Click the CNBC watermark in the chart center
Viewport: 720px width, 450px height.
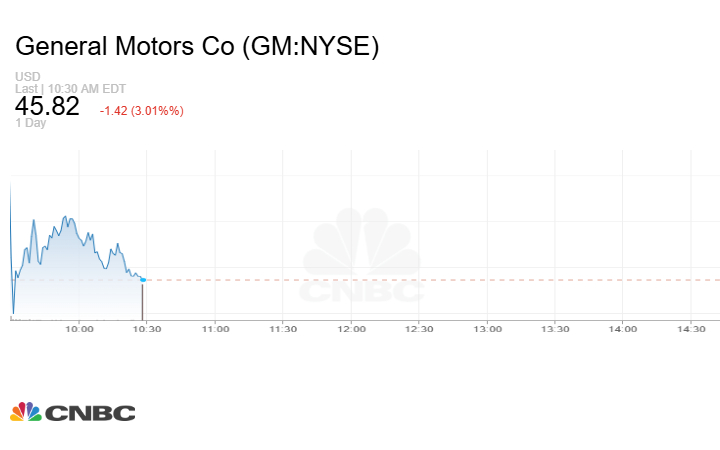[x=363, y=260]
